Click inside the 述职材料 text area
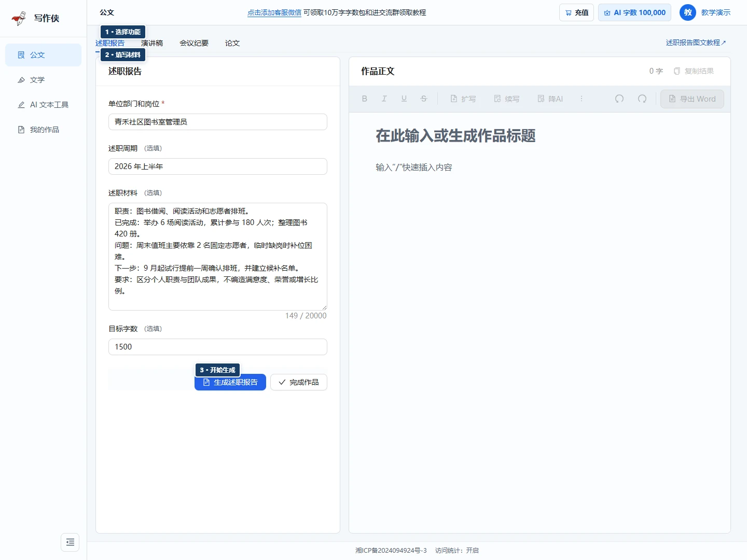The width and height of the screenshot is (747, 560). 218,257
